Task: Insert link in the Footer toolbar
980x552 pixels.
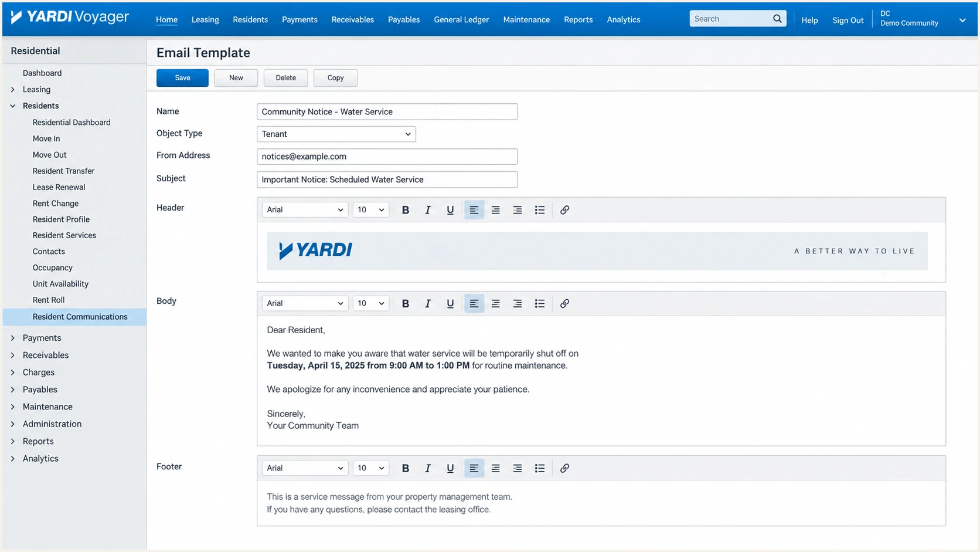Action: [564, 468]
